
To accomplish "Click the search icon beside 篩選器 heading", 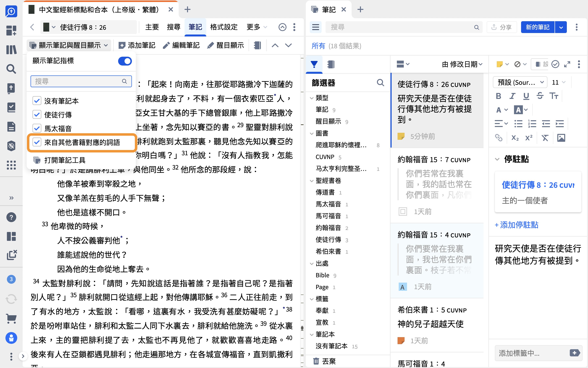I will click(x=380, y=83).
